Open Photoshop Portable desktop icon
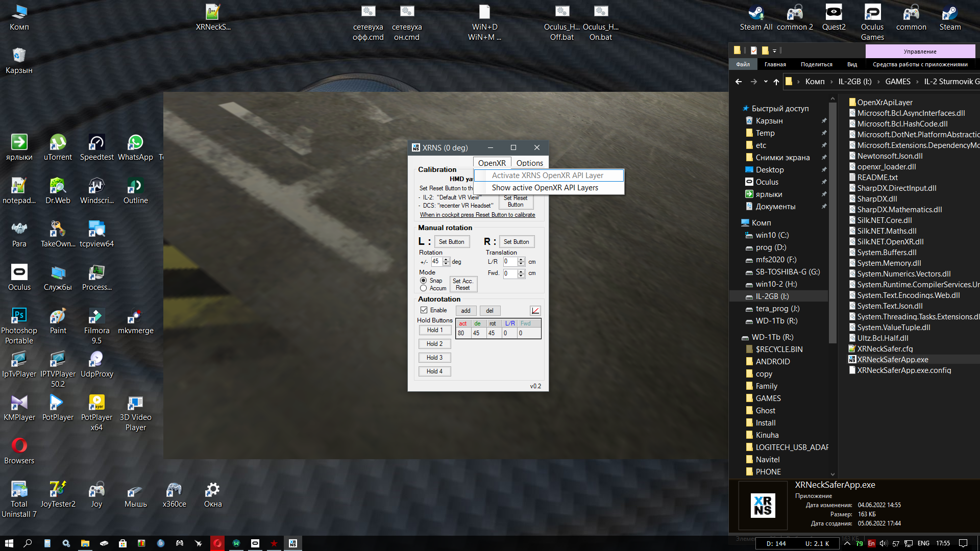Image resolution: width=980 pixels, height=551 pixels. [19, 325]
